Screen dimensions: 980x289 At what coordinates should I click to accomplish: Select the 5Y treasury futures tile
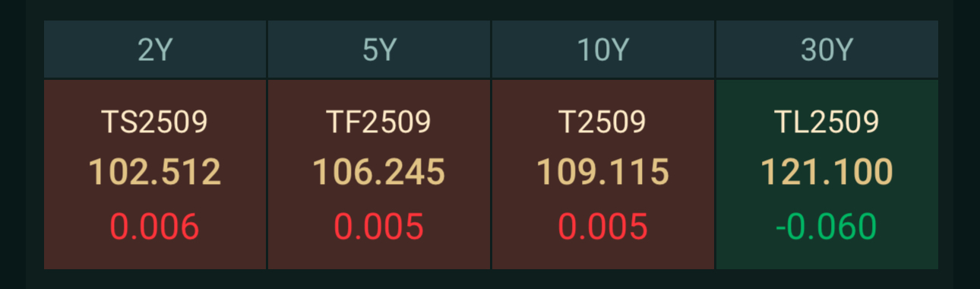pos(379,174)
